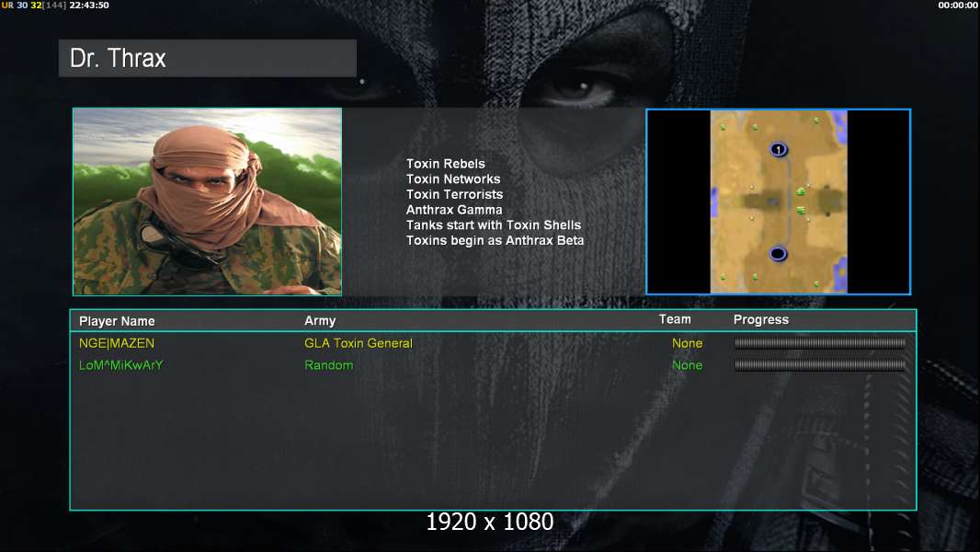Image resolution: width=980 pixels, height=552 pixels.
Task: Click the 00:00:00 timer at top right
Action: coord(958,5)
